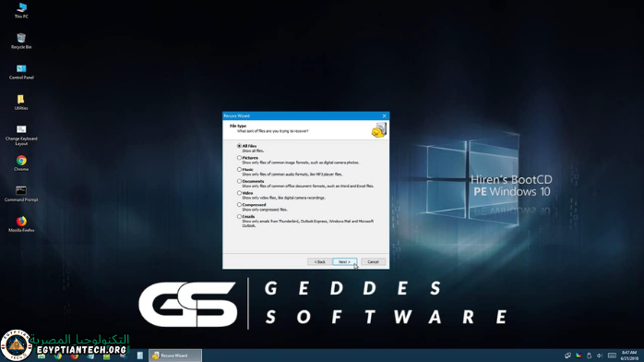Close the Recuva Wizard dialog window
Viewport: 644px width, 362px height.
coord(384,115)
